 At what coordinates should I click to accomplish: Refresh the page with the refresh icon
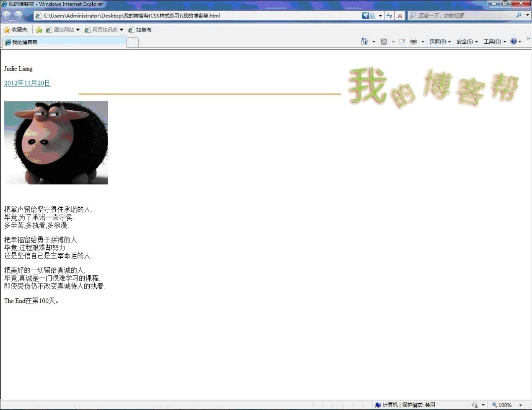389,16
